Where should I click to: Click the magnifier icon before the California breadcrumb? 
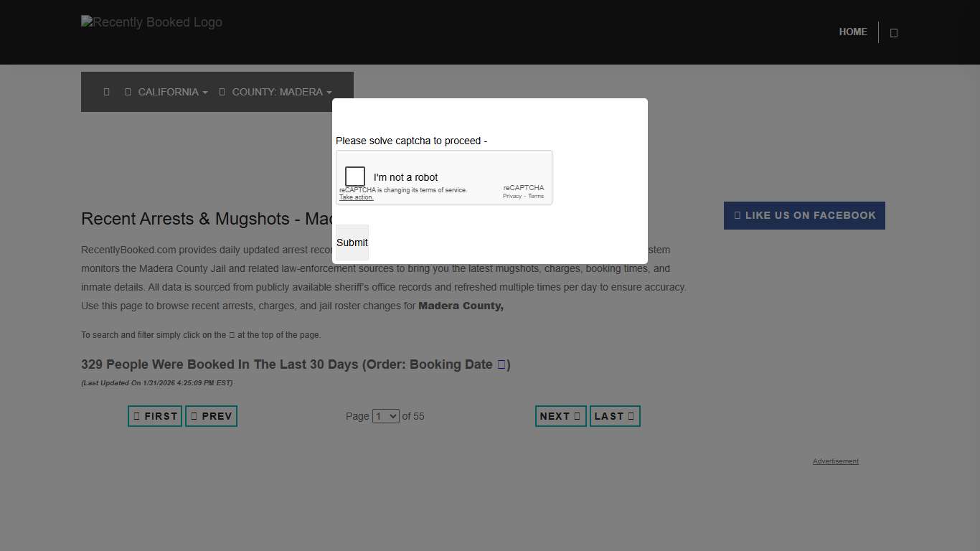point(128,92)
